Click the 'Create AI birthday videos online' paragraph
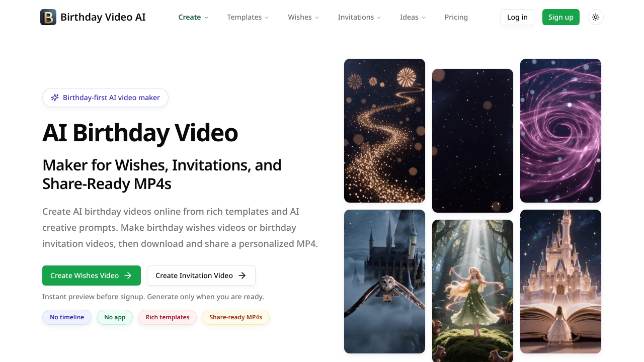Screen dimensions: 644x362 [x=180, y=228]
